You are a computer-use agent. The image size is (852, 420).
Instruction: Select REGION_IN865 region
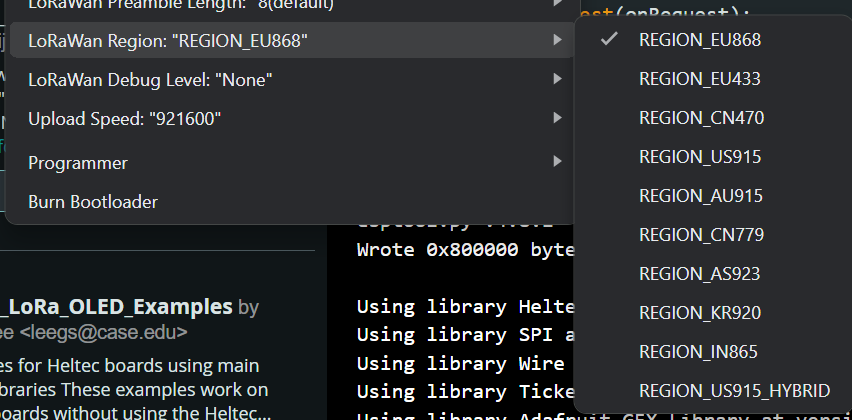(x=712, y=352)
